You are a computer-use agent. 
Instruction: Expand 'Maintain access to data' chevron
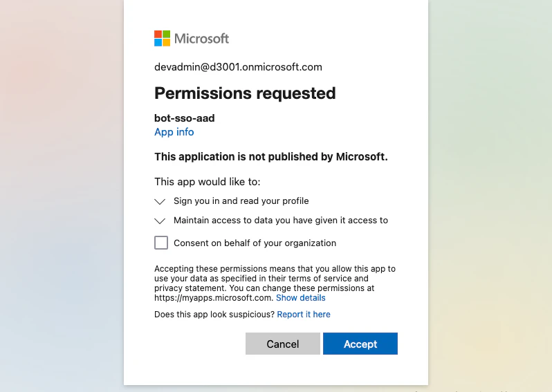tap(160, 221)
